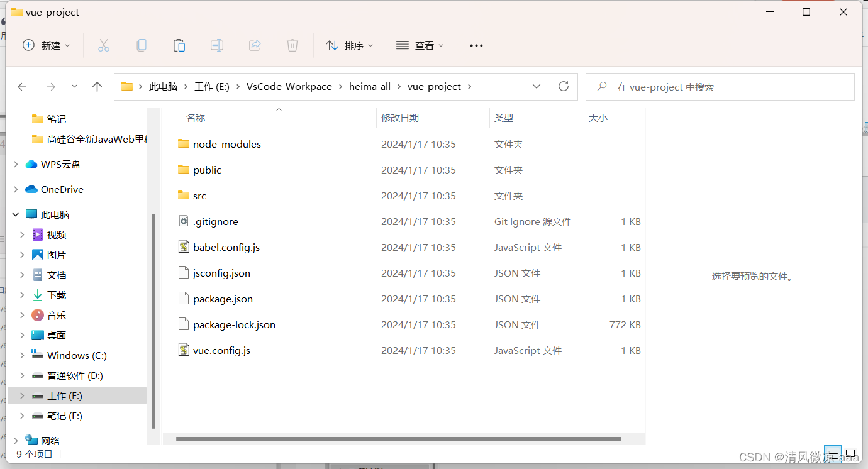Collapse the 此电脑 tree node
This screenshot has height=469, width=868.
(x=16, y=214)
